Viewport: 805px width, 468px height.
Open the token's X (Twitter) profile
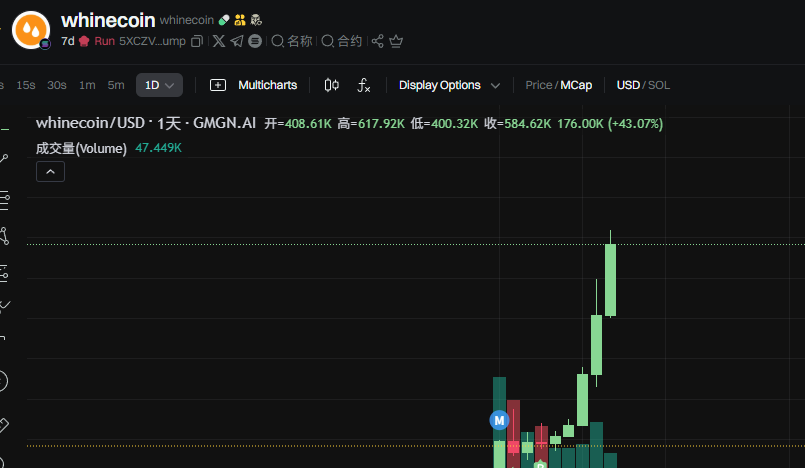coord(219,41)
